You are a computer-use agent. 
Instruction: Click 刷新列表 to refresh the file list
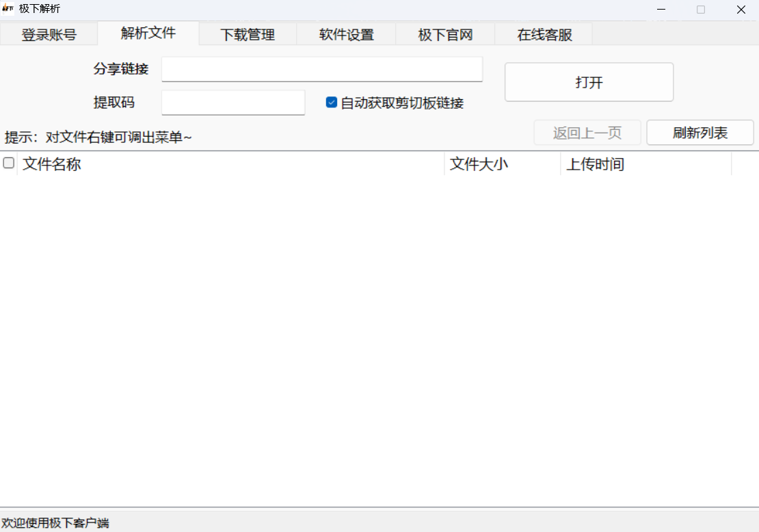point(700,132)
